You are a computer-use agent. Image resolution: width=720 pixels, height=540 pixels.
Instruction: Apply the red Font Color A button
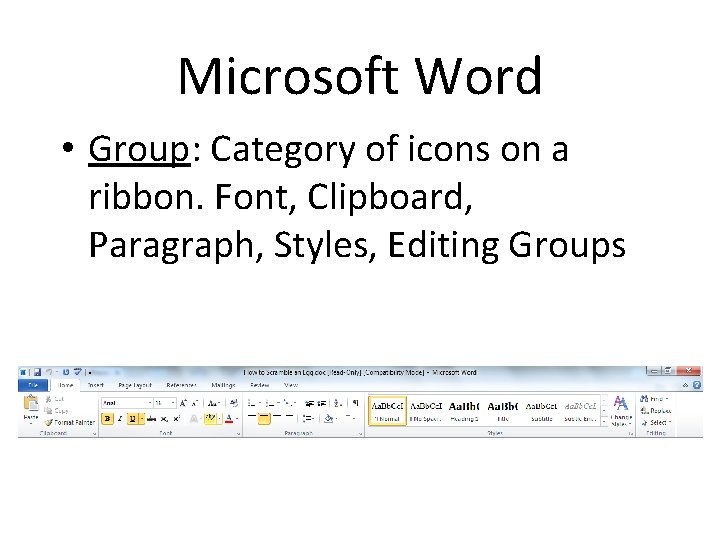(229, 419)
